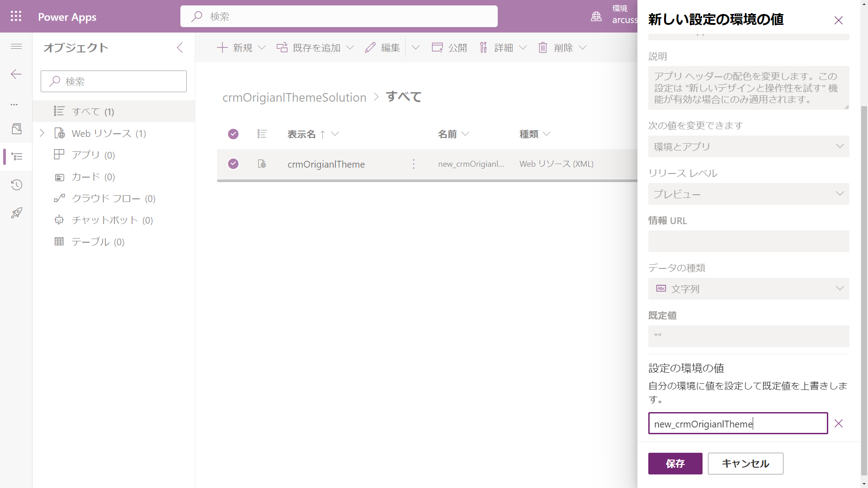Open the 種類 column dropdown
868x488 pixels.
547,134
